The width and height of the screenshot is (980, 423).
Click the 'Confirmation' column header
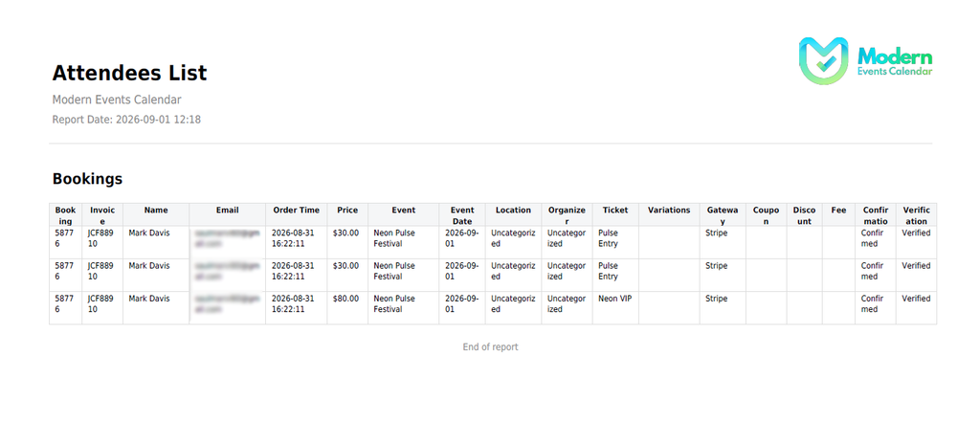(876, 215)
